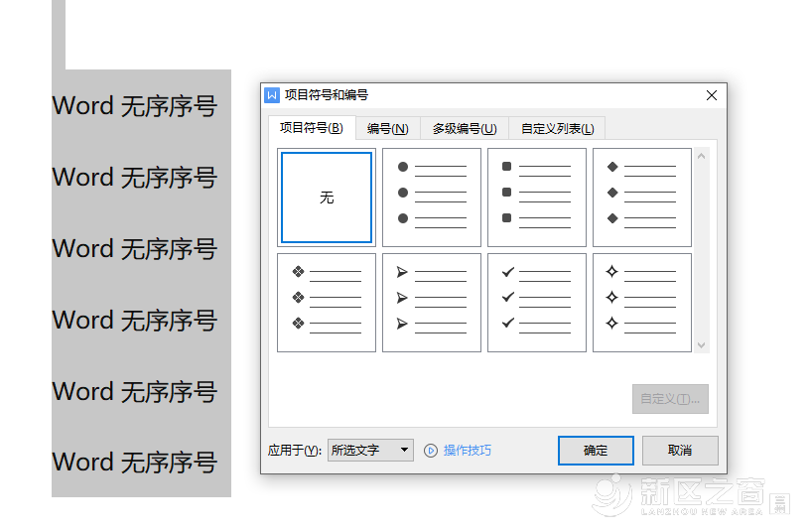Click the bullet gallery scroll-up arrow
Screen dimensions: 810x532
[x=701, y=156]
